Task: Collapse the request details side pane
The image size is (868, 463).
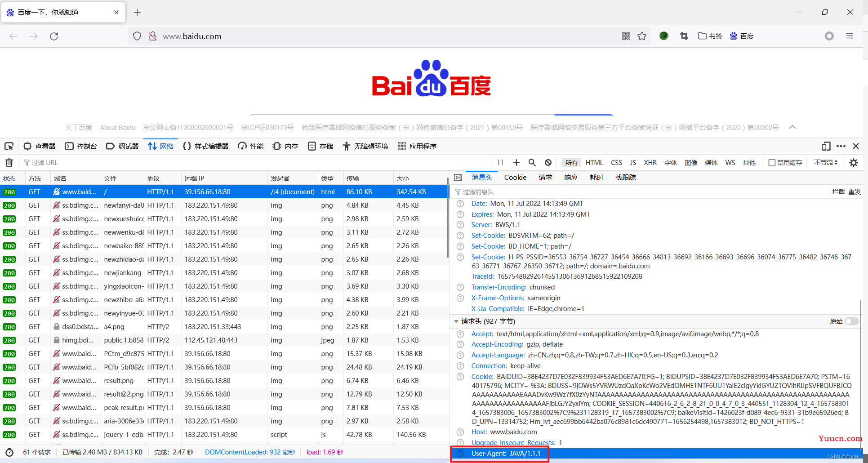Action: coord(458,178)
